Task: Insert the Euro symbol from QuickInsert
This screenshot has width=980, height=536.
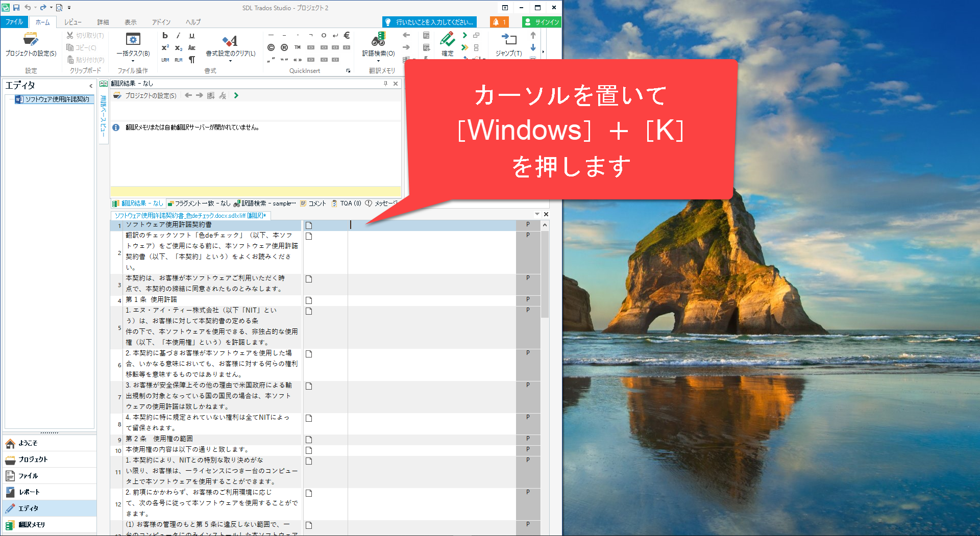Action: pos(347,35)
